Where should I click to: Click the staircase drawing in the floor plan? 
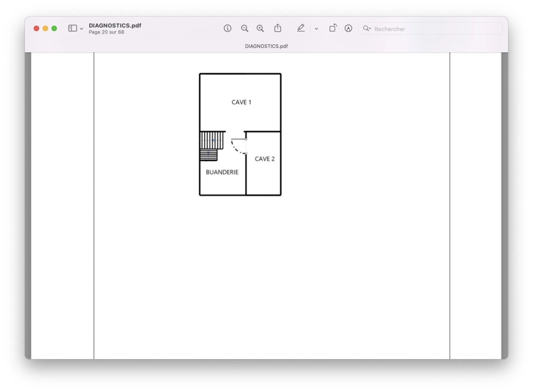point(212,146)
